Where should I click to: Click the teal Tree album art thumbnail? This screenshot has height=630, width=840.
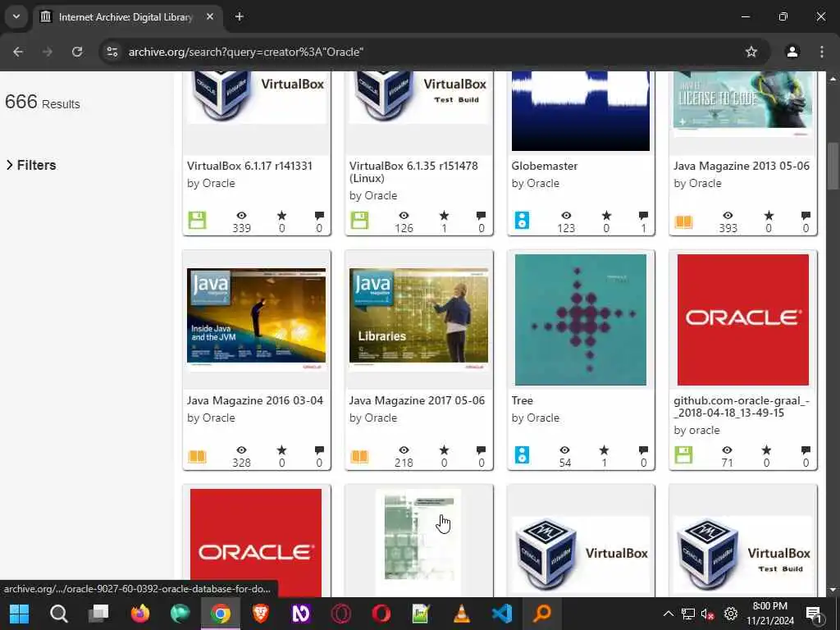tap(581, 319)
